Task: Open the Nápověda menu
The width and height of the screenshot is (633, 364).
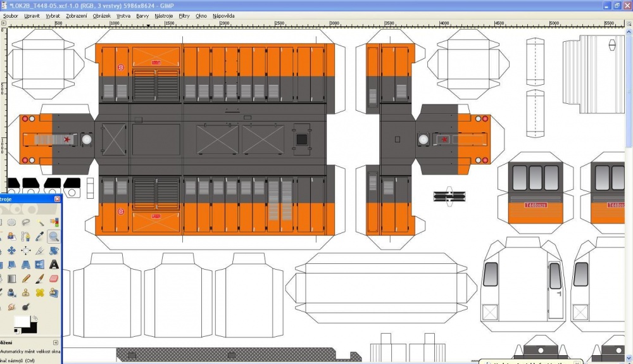Action: tap(223, 16)
